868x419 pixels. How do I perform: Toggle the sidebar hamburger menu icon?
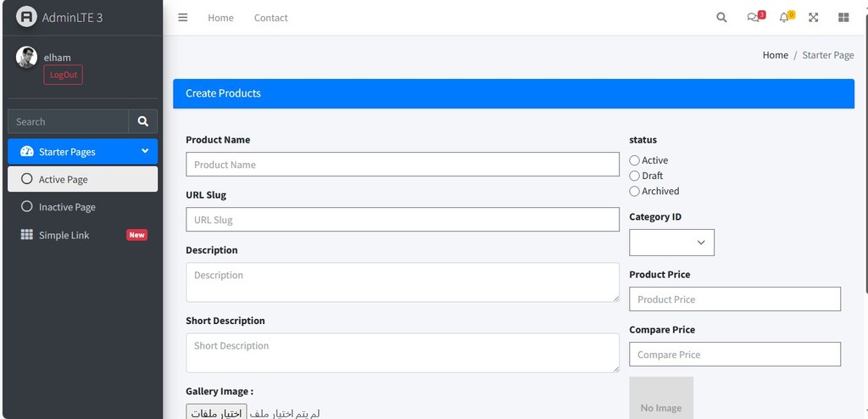coord(183,18)
